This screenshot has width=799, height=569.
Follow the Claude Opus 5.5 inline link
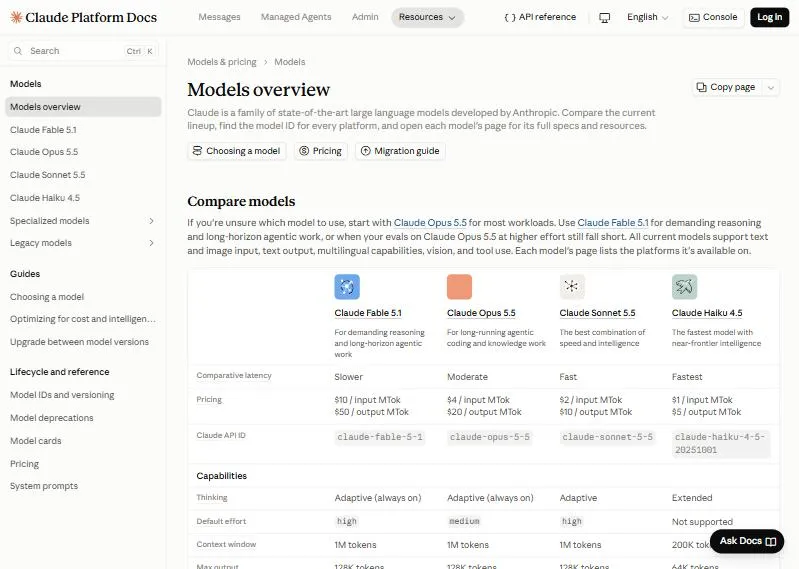430,223
